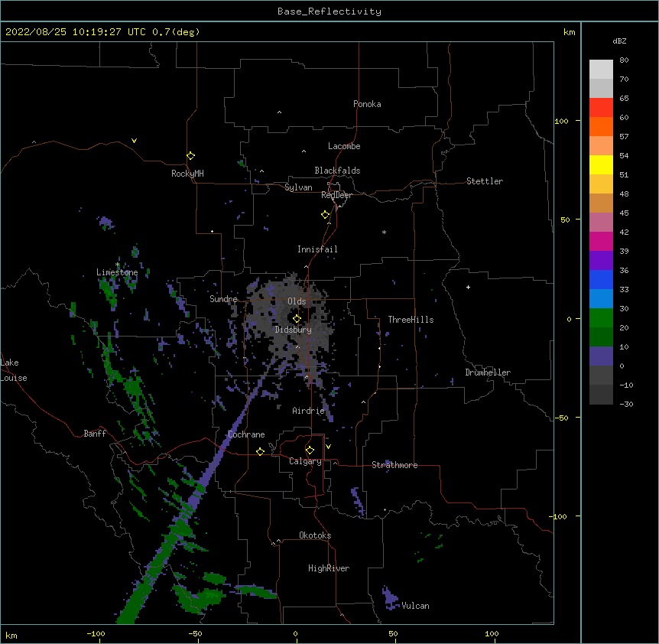
Task: Click the Ponoka city label
Action: click(367, 104)
